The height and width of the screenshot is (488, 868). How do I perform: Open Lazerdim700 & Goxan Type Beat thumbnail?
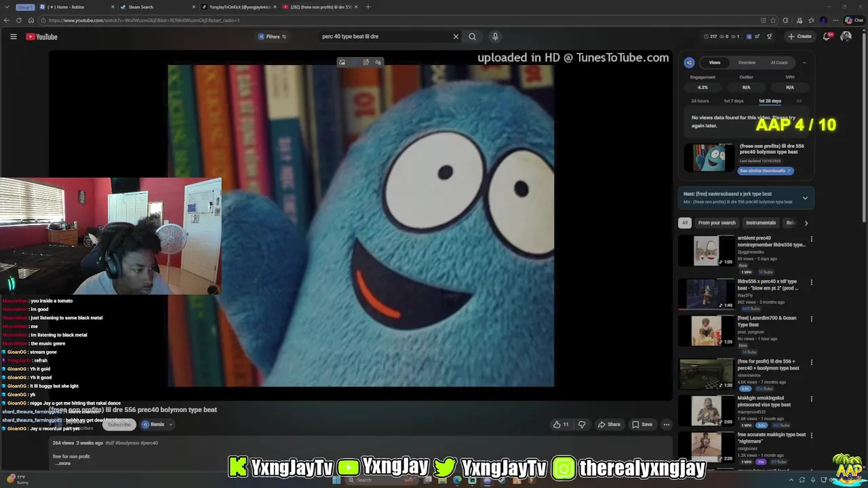click(x=707, y=331)
